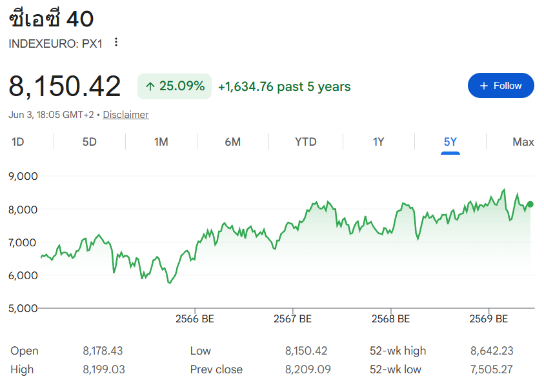
Task: Click the 25.09% gain badge
Action: tap(174, 86)
